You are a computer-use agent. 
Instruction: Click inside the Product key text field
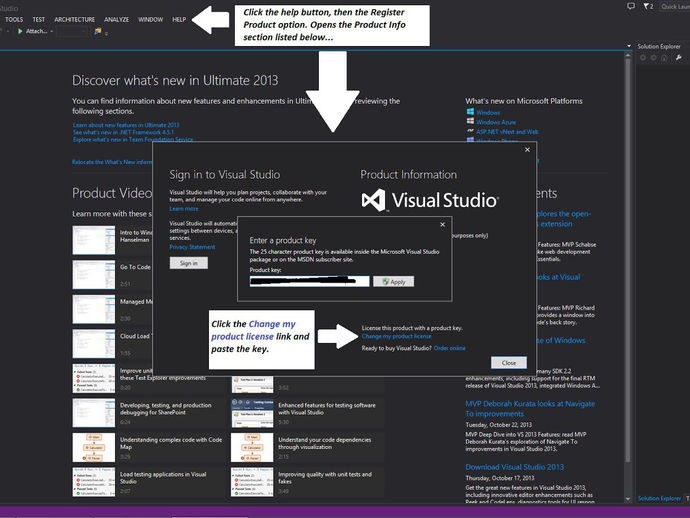[309, 281]
